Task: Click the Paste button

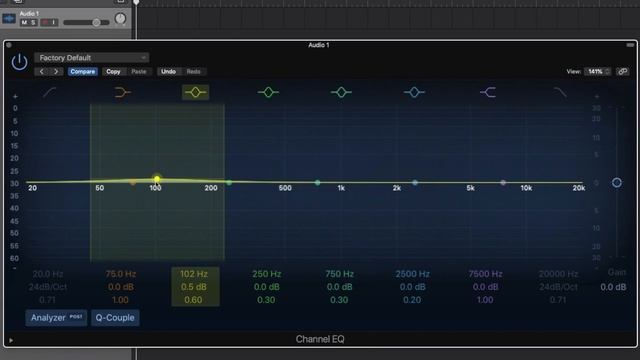Action: [139, 71]
